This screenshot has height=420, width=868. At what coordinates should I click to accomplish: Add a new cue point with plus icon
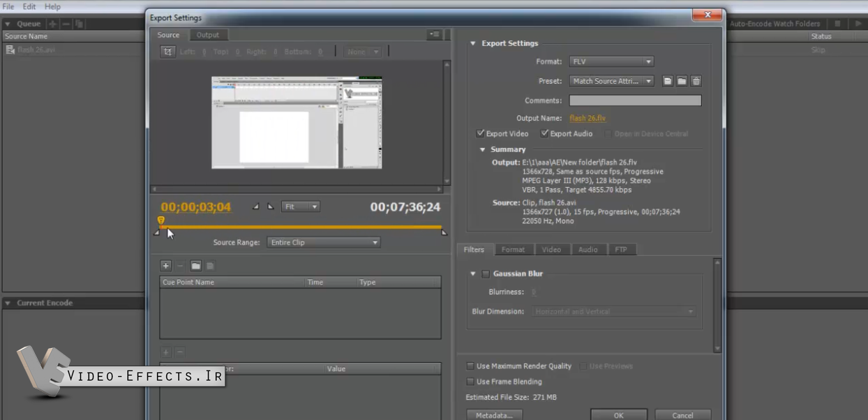pyautogui.click(x=166, y=266)
